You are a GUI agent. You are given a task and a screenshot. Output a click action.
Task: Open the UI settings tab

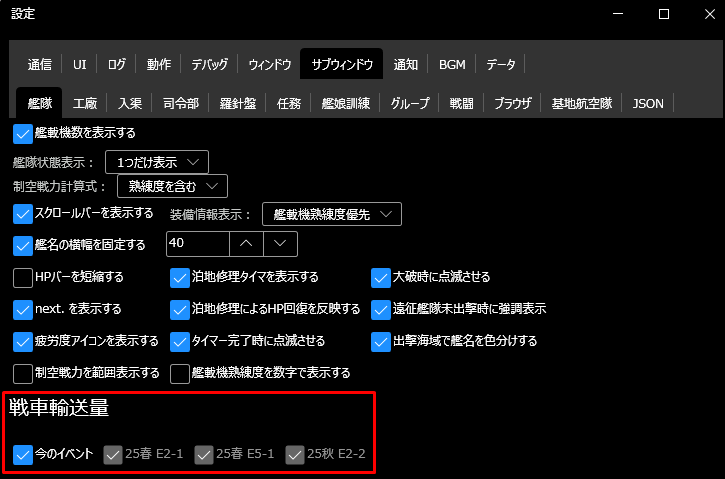click(80, 64)
